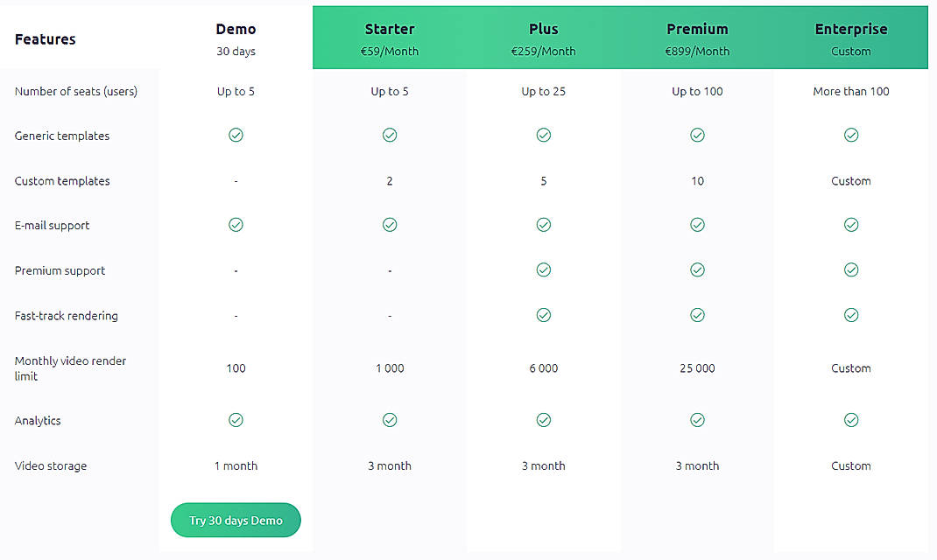Viewport: 937px width, 560px height.
Task: Select the Plus plan header
Action: click(x=544, y=38)
